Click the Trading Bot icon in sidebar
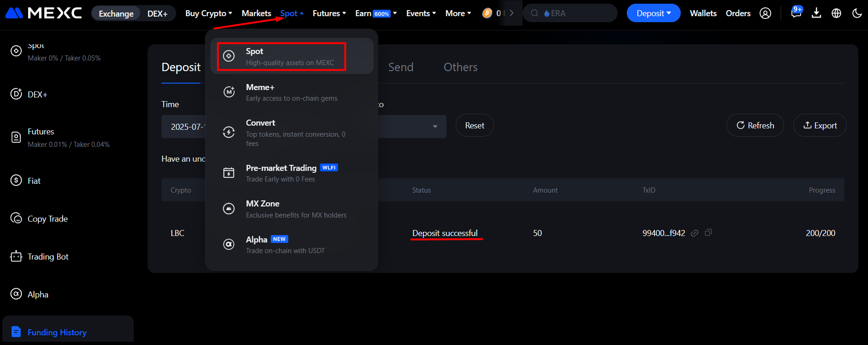868x345 pixels. [16, 256]
